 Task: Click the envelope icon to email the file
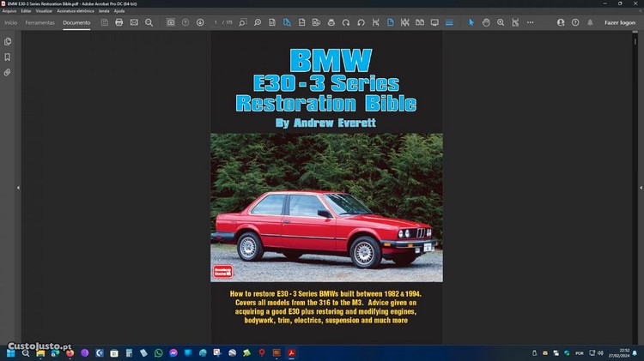[x=134, y=22]
